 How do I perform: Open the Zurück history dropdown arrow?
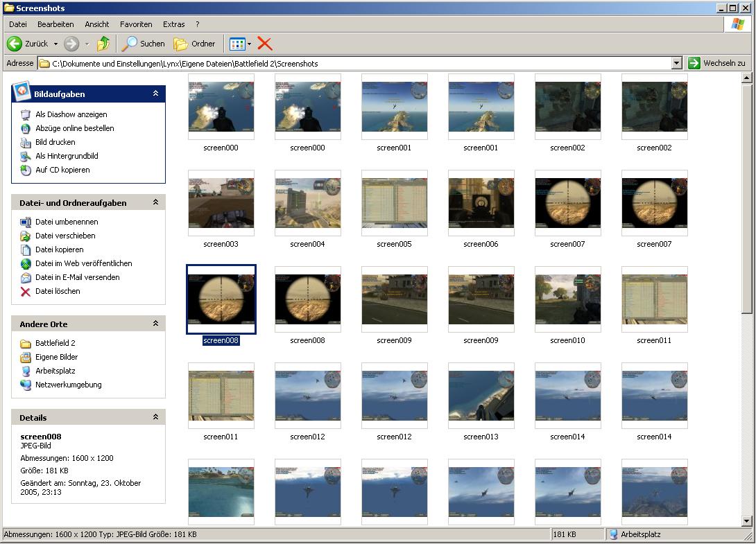pos(56,44)
